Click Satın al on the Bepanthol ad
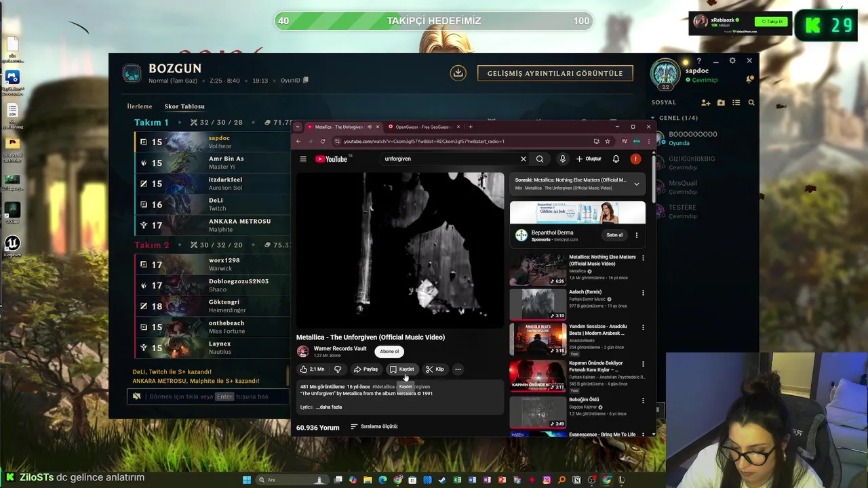The width and height of the screenshot is (868, 488). point(614,235)
